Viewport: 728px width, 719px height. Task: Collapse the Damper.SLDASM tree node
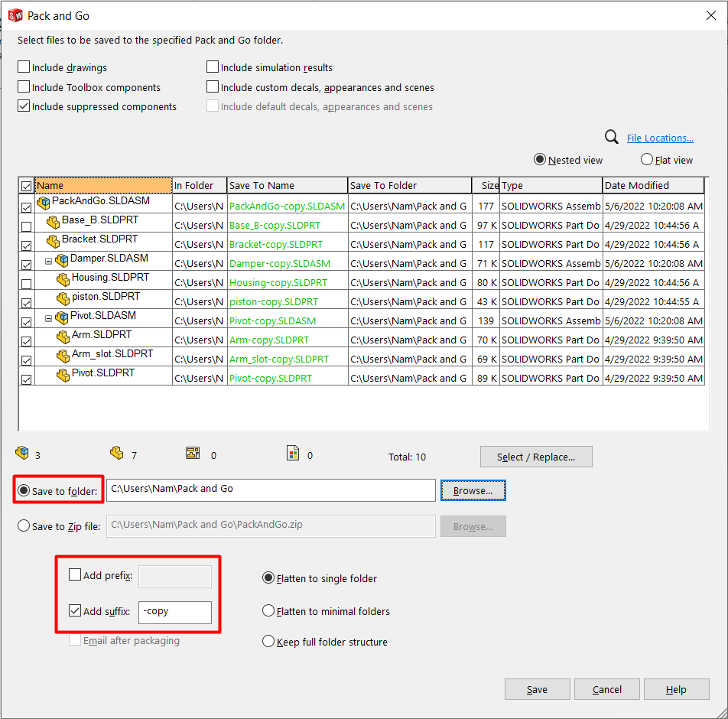click(x=48, y=261)
